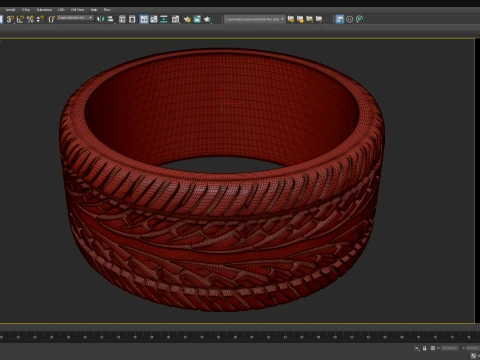The image size is (480, 360).
Task: Click the frame ruler in the timeline
Action: pyautogui.click(x=240, y=337)
